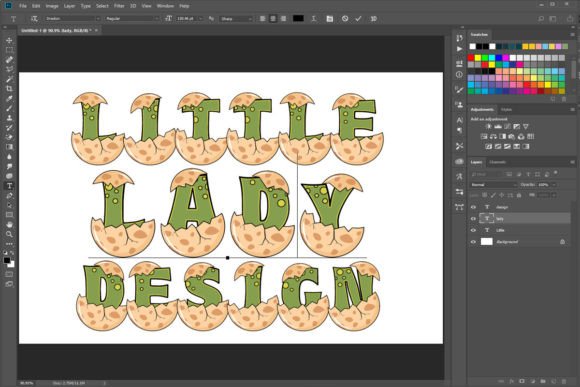Hide the design text layer
580x387 pixels.
473,207
